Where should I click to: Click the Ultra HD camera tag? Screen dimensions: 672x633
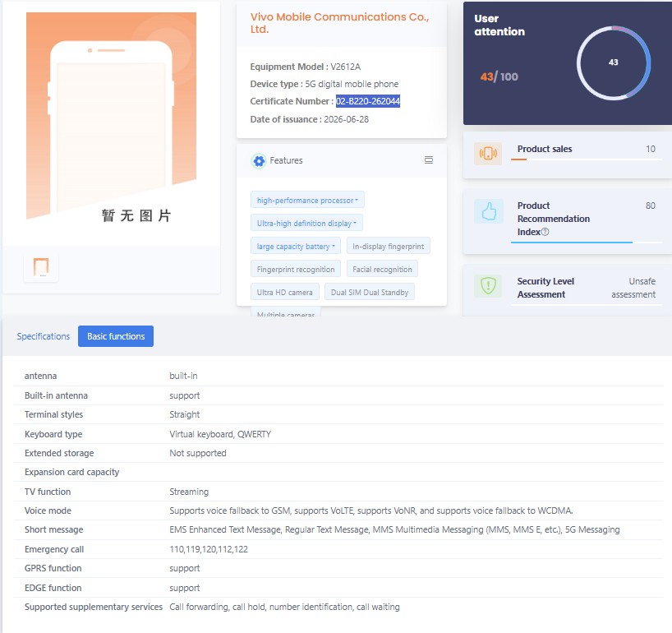pos(284,292)
